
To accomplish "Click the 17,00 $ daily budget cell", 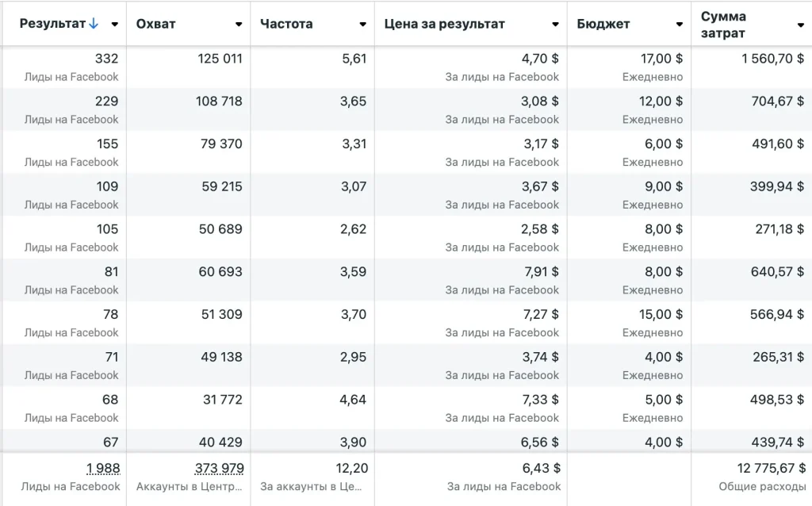I will pyautogui.click(x=661, y=59).
